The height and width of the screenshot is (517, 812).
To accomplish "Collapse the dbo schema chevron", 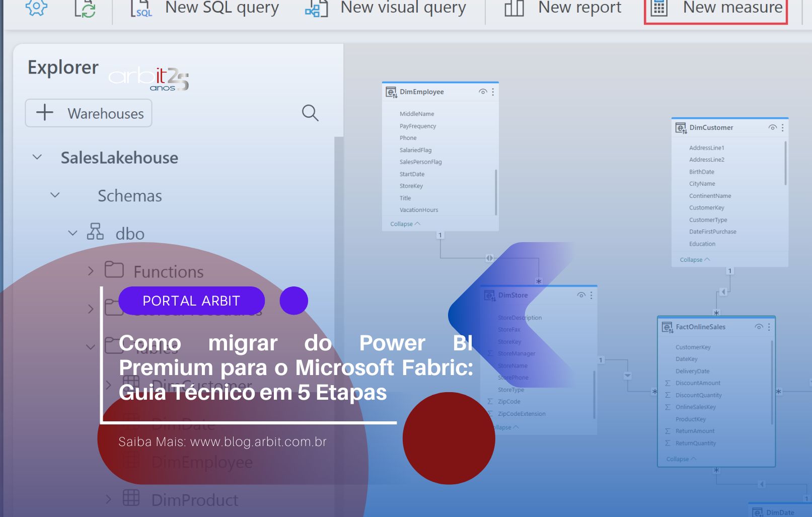I will click(73, 233).
